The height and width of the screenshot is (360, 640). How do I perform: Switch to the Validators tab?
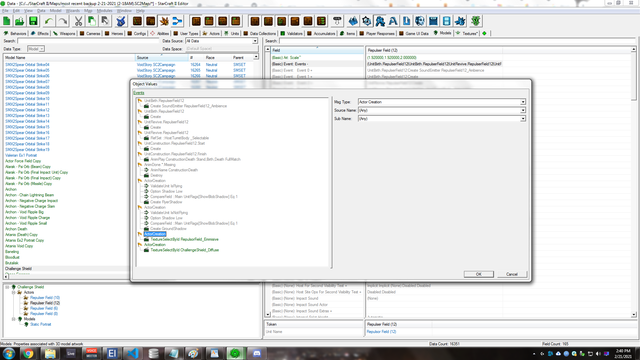click(291, 33)
